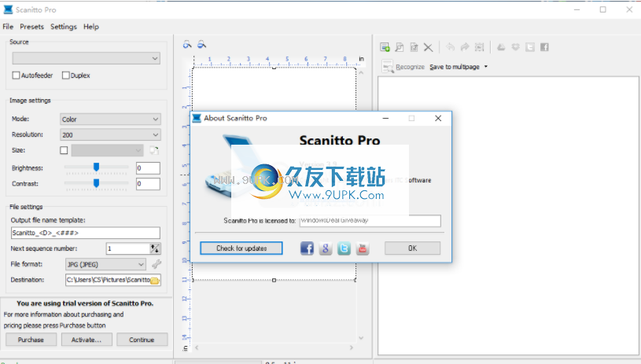Click the crop selection toolbar icon
Image resolution: width=641 pixels, height=364 pixels.
coord(480,47)
